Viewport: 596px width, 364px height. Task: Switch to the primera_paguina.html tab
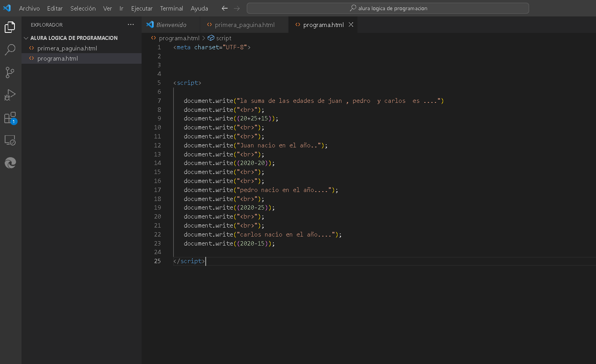pyautogui.click(x=244, y=25)
